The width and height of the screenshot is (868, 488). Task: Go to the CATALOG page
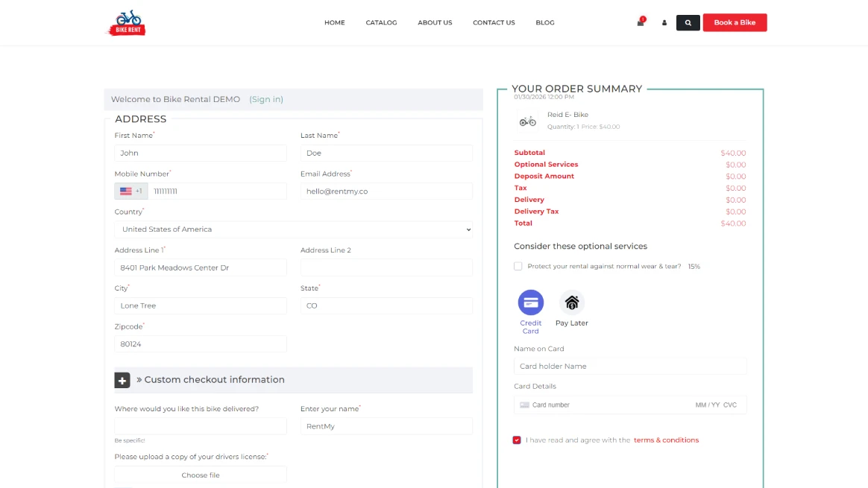pyautogui.click(x=381, y=22)
